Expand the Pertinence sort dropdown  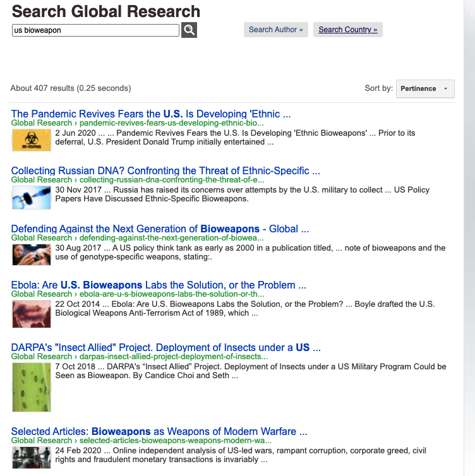tap(425, 88)
